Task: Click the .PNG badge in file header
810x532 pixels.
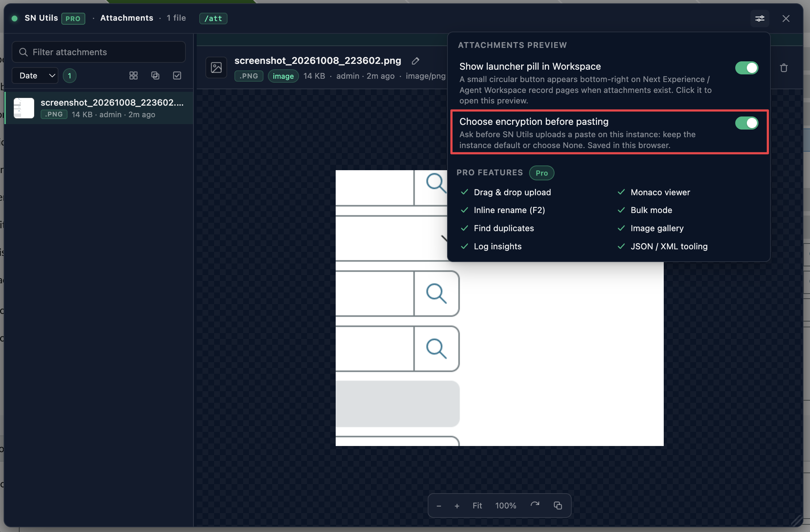Action: 249,76
